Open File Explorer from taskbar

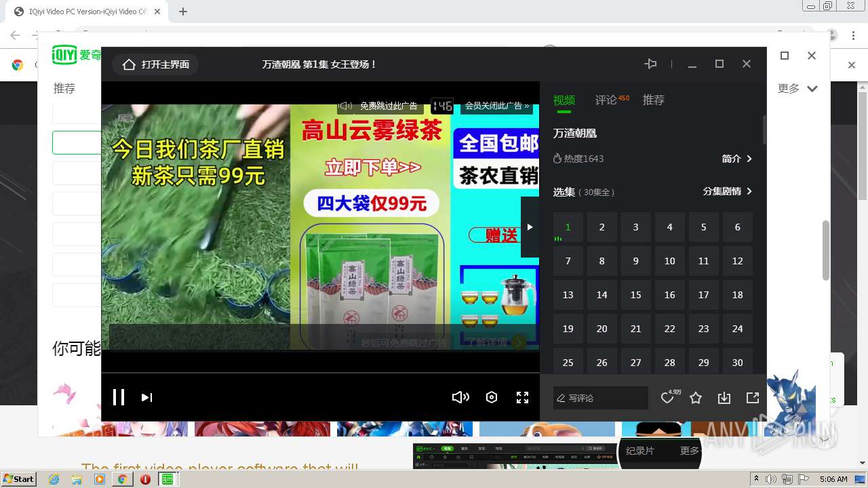pyautogui.click(x=77, y=479)
